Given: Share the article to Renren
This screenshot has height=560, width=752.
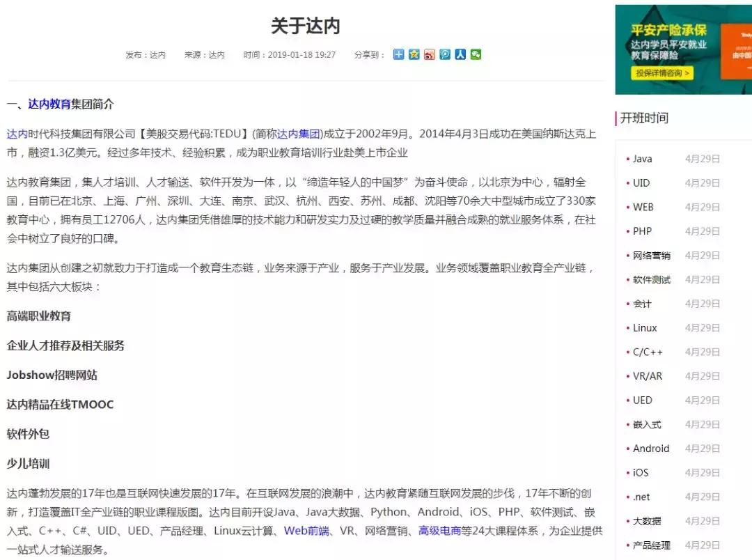Looking at the screenshot, I should point(460,54).
